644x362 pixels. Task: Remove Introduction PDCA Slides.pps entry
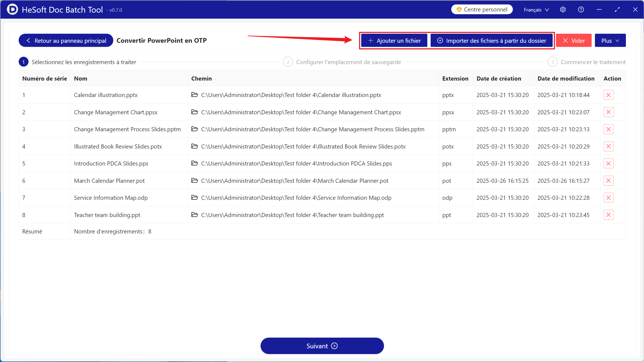[x=608, y=164]
